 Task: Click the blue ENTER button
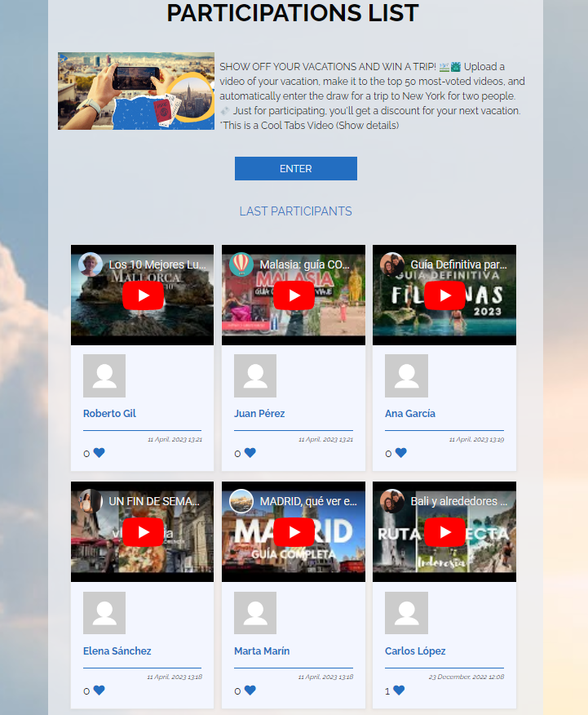pyautogui.click(x=295, y=169)
